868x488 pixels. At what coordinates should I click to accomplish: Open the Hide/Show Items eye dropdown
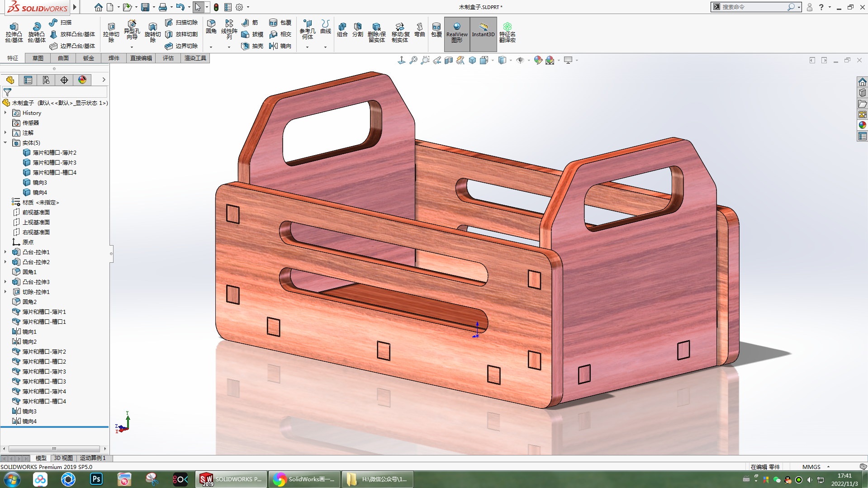[x=529, y=60]
